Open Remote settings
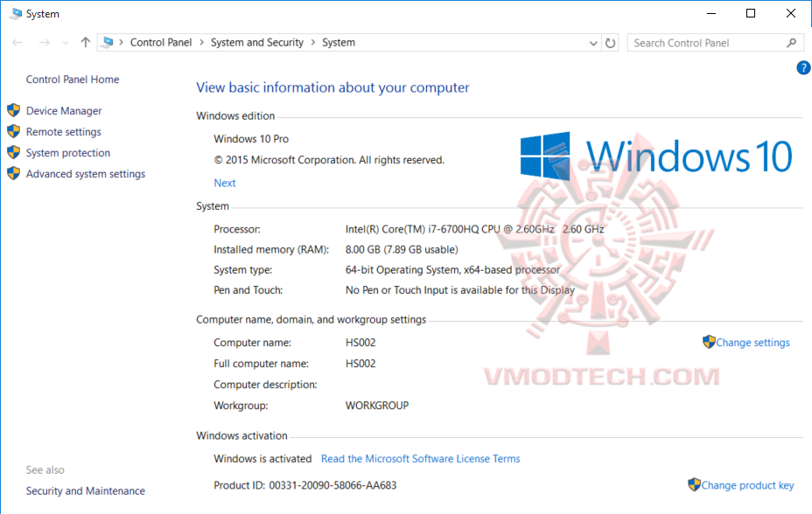The width and height of the screenshot is (812, 514). tap(63, 132)
